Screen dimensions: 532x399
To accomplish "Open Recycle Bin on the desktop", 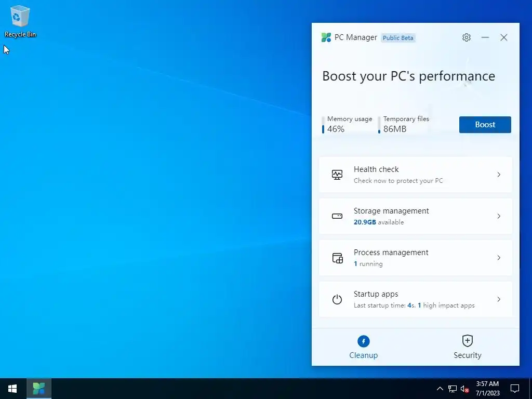I will (20, 21).
